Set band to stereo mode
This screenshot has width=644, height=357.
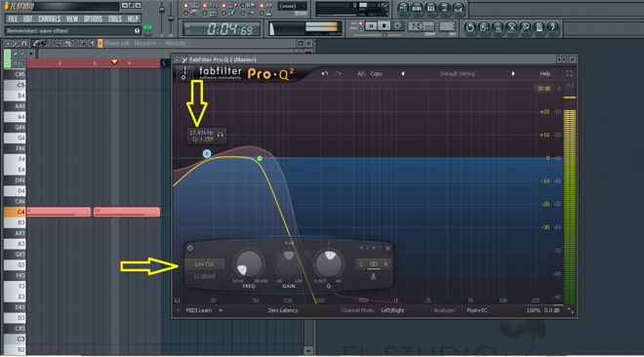(374, 264)
